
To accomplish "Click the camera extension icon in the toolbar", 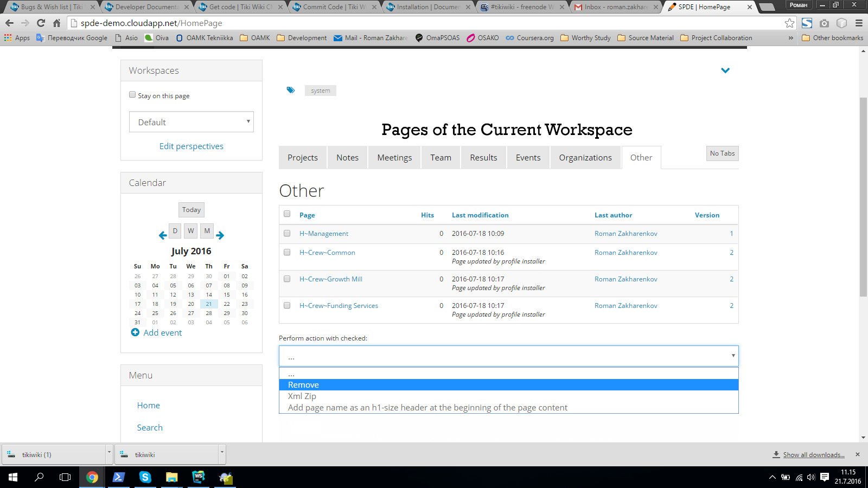I will (824, 23).
